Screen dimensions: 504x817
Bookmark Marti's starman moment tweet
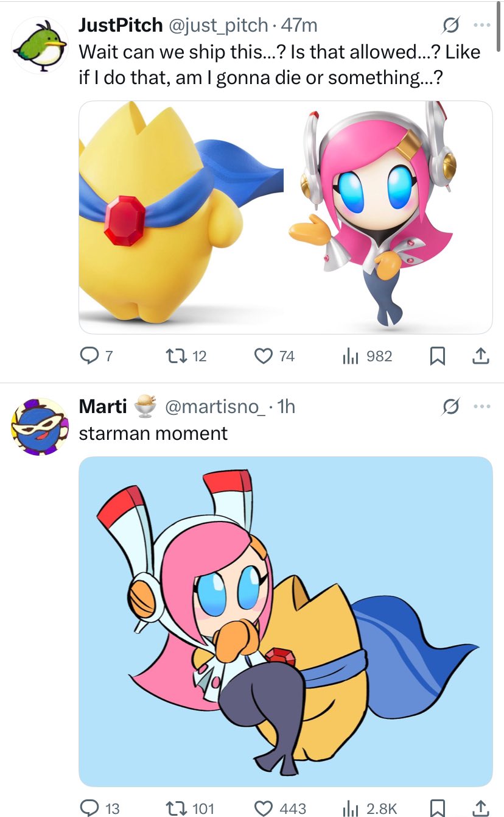coord(436,808)
